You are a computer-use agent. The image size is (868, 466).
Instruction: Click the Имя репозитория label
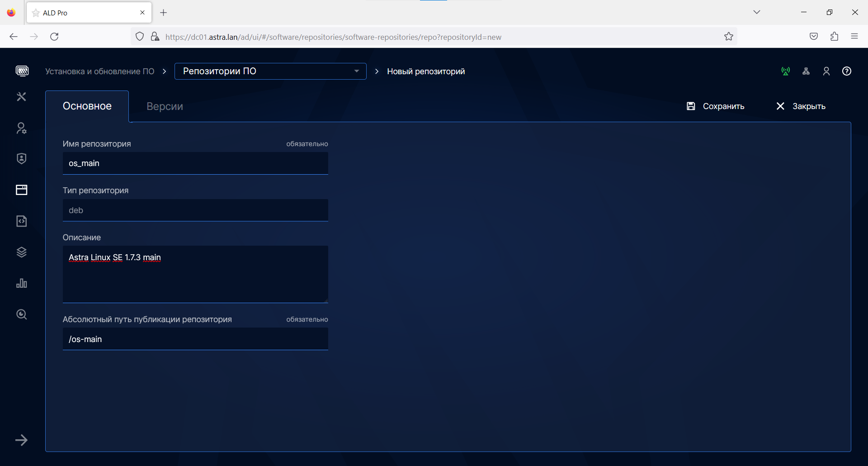97,144
